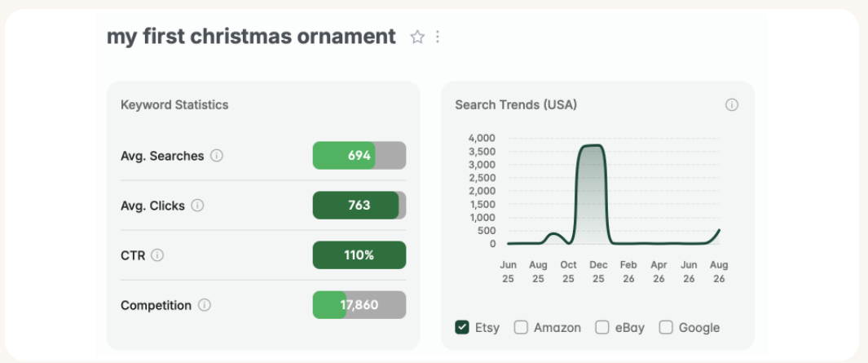Click the 4,000 y-axis value
Image resolution: width=868 pixels, height=363 pixels.
coord(482,138)
